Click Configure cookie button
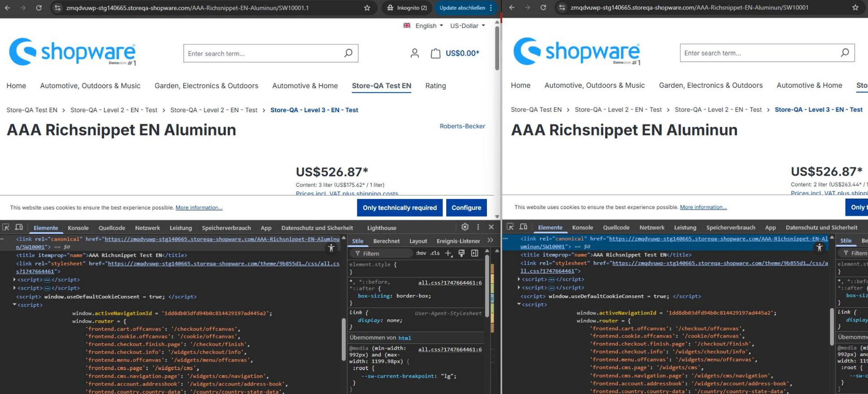Screen dimensions: 868x394 point(466,208)
